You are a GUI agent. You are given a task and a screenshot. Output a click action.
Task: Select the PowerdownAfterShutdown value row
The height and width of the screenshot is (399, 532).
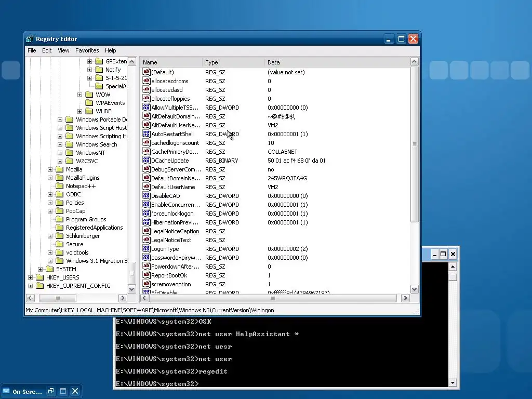pyautogui.click(x=275, y=267)
